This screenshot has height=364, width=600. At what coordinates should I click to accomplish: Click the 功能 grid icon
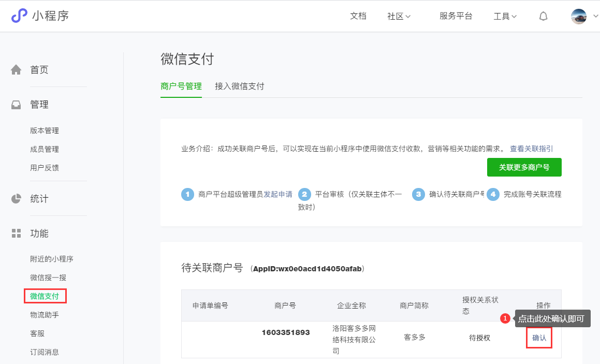(x=16, y=233)
